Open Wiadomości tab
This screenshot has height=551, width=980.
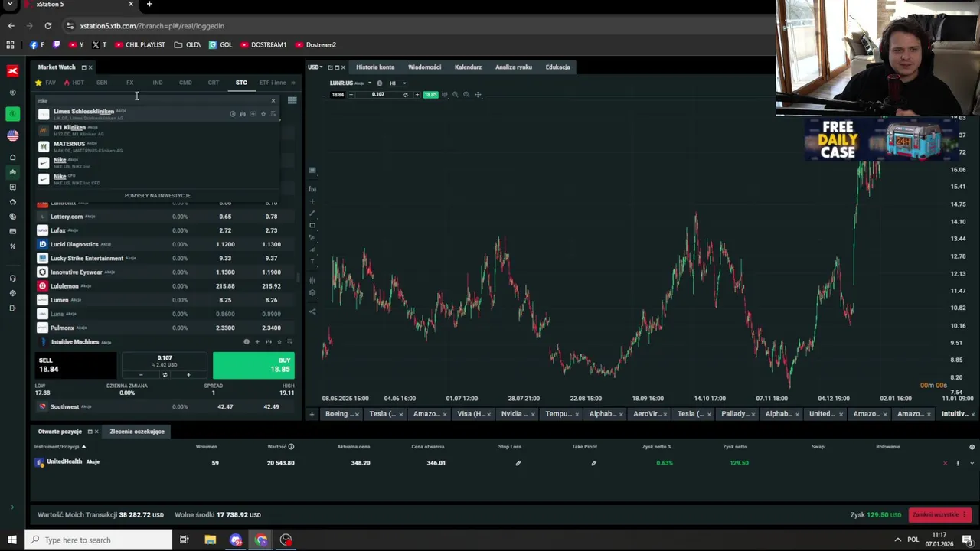(424, 67)
